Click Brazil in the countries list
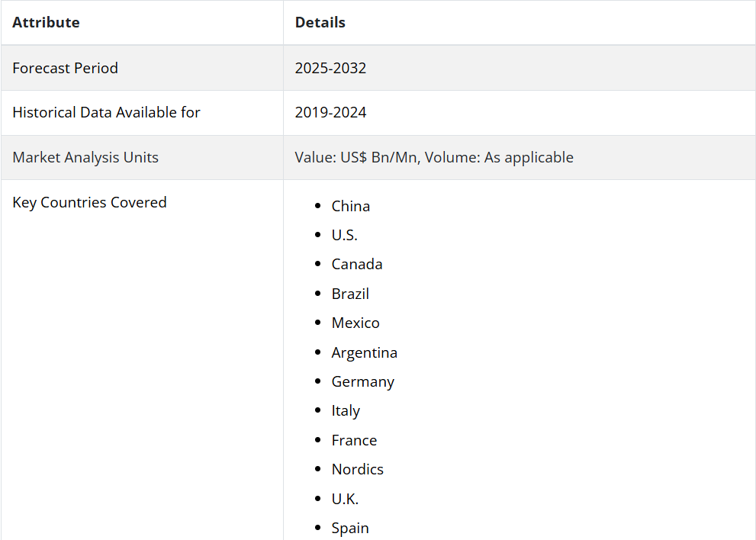 350,294
